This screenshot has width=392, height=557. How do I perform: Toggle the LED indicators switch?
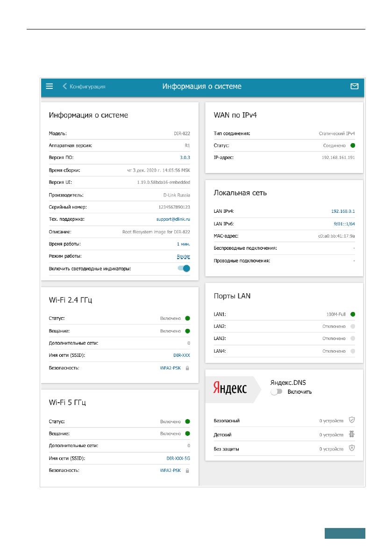[184, 268]
